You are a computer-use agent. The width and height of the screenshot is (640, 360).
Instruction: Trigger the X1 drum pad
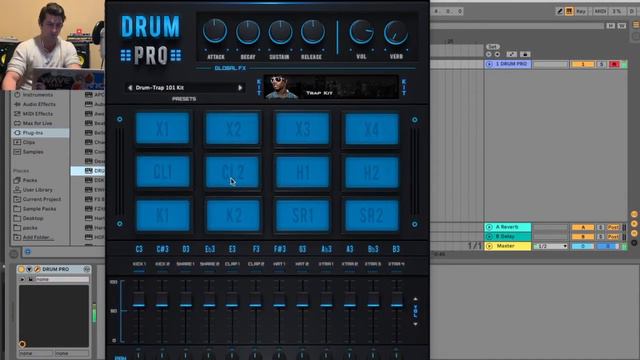(x=163, y=129)
